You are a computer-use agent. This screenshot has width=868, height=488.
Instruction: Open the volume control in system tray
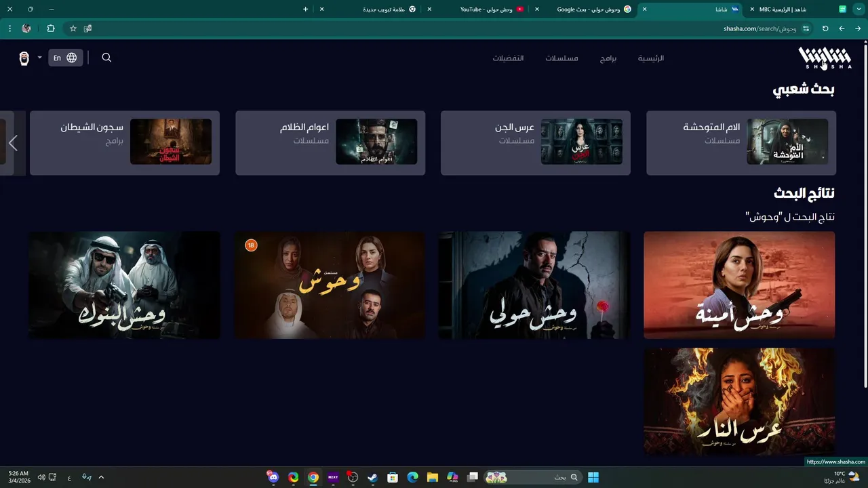point(41,477)
